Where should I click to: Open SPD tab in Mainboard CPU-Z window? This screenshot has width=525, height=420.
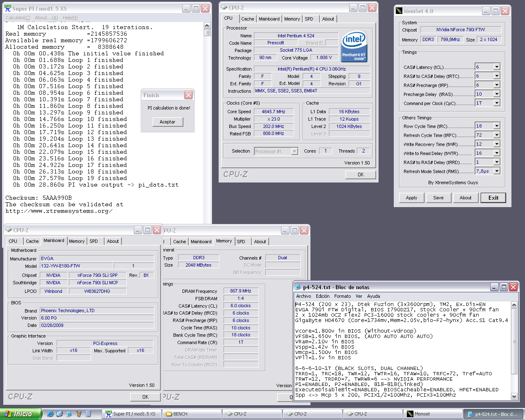(94, 241)
